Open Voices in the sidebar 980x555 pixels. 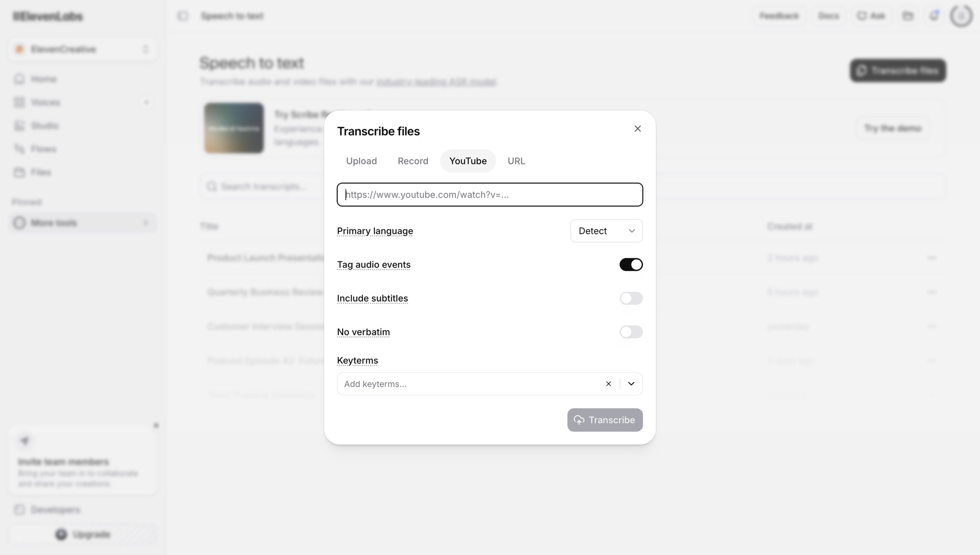pyautogui.click(x=73, y=102)
